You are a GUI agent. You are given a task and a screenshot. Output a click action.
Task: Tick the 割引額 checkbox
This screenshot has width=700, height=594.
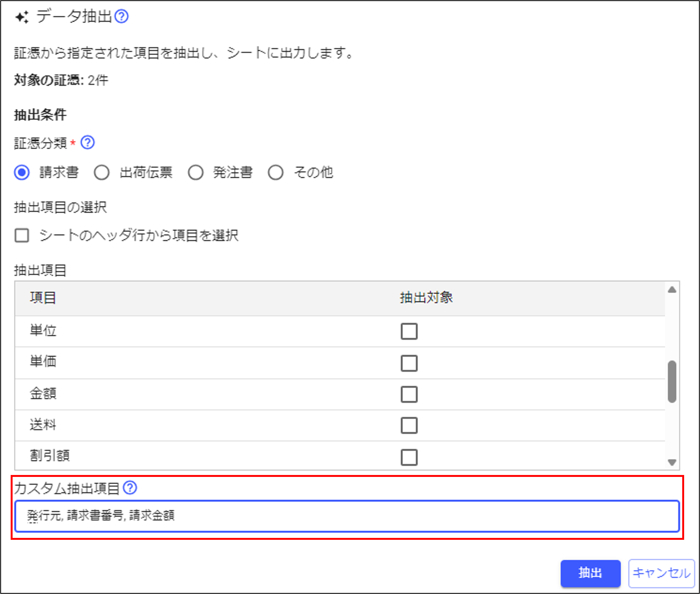[409, 457]
